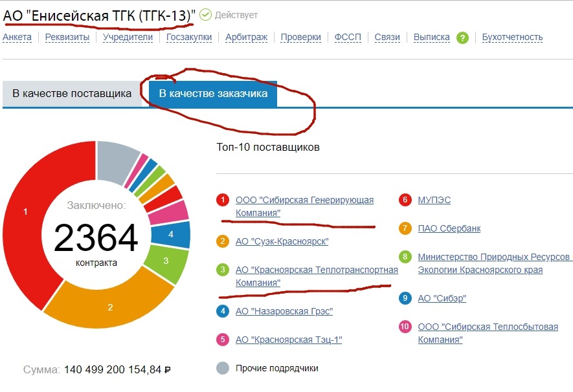Go to 'Учредители' section
573x392 pixels.
[x=128, y=38]
